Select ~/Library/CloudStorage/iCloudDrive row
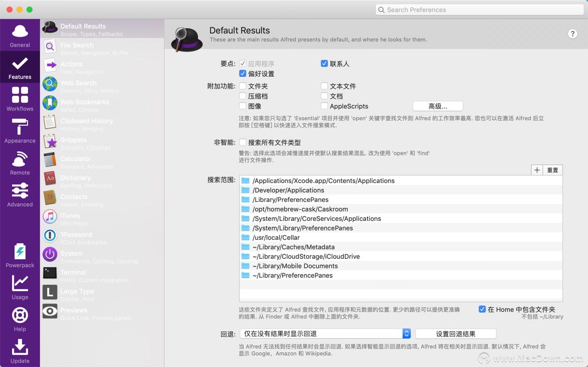588x367 pixels. 401,256
